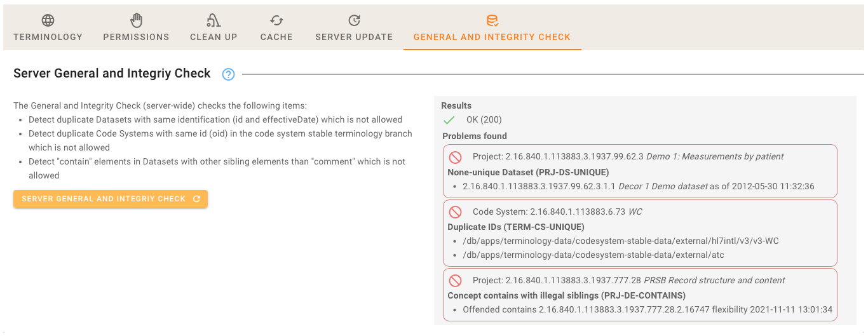
Task: Click the hl7intl/v3/v3-WC path entry
Action: click(x=621, y=241)
